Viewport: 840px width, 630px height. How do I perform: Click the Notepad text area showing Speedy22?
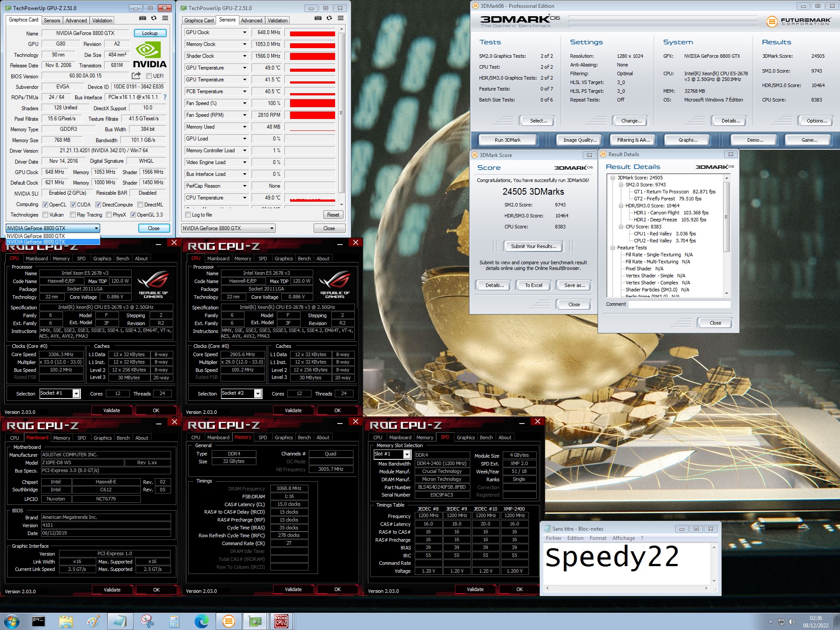tap(626, 563)
